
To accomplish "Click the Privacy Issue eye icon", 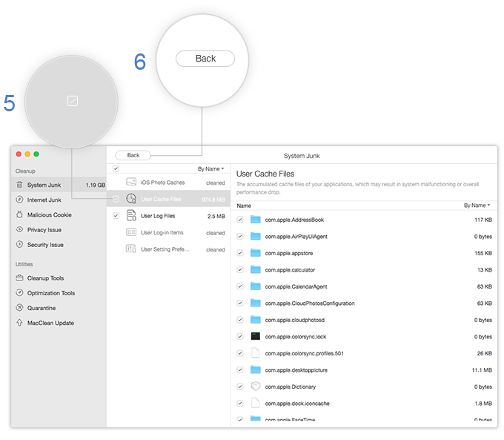I will pos(19,229).
